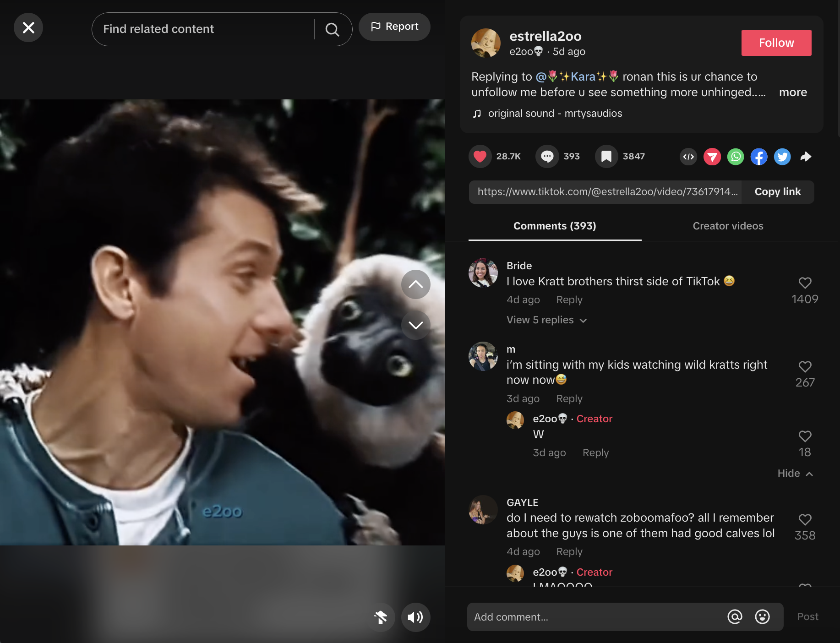The width and height of the screenshot is (840, 643).
Task: Focus the Add comment field
Action: (595, 617)
